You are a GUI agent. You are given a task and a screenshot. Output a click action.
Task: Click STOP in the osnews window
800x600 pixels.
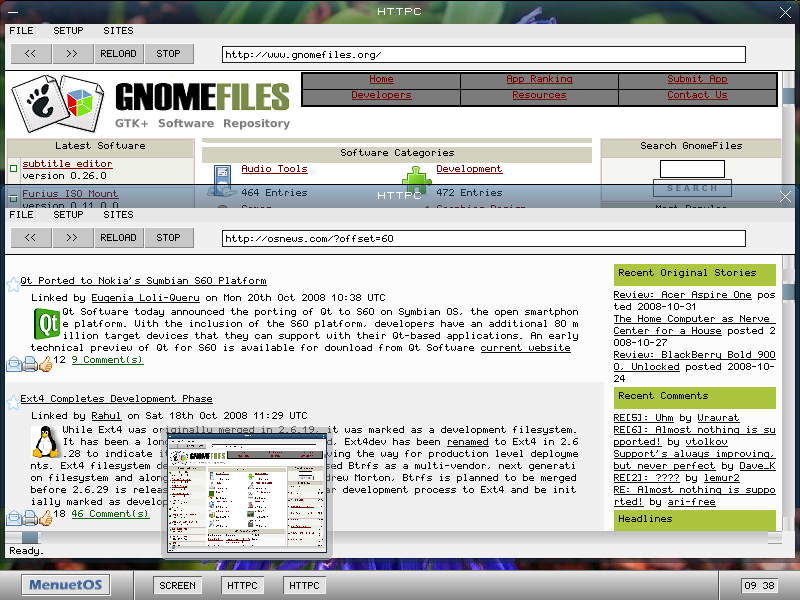pos(168,238)
